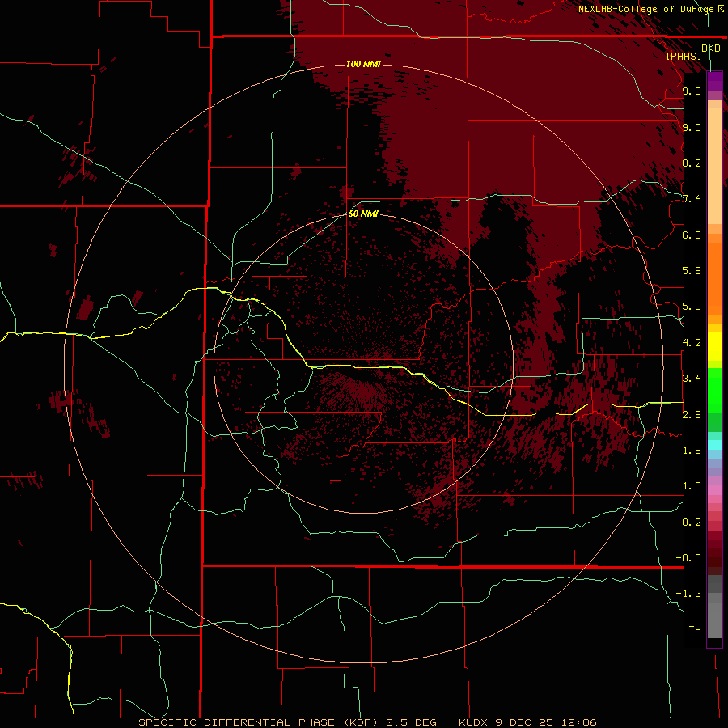
Task: Select the 7.4 legend value
Action: (x=692, y=199)
